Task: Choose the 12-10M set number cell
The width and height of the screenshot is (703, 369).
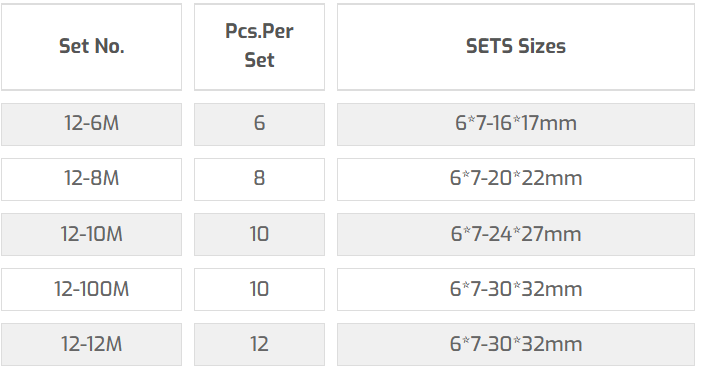Action: pos(91,234)
